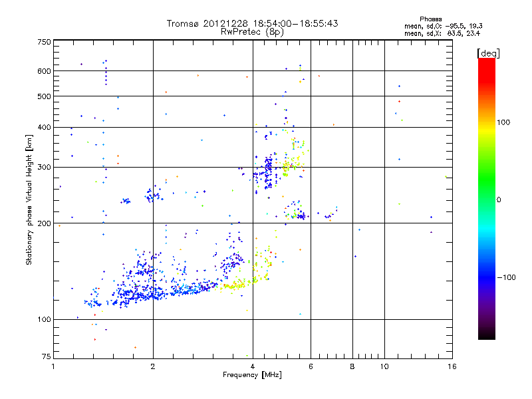Click the y-axis tick label '100'
The width and height of the screenshot is (532, 399).
[x=44, y=320]
